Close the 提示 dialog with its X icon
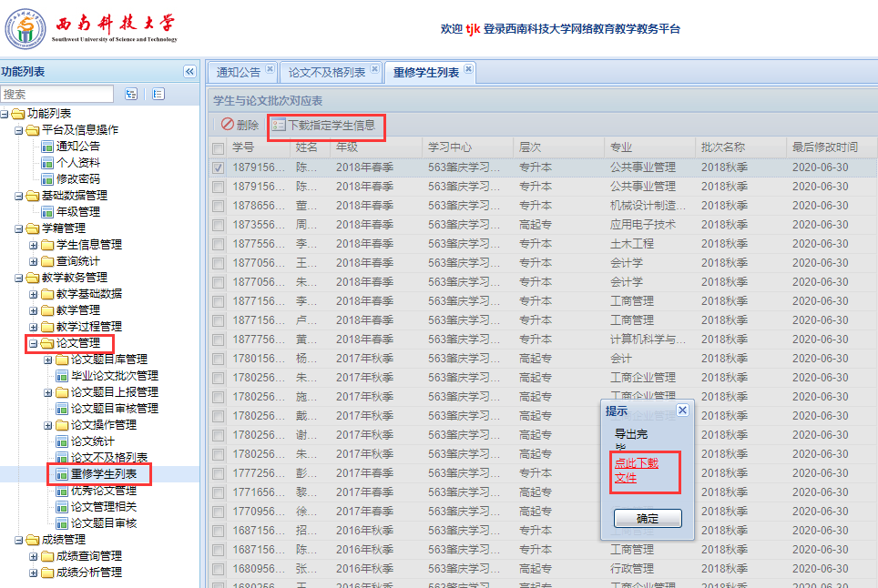 (x=682, y=411)
